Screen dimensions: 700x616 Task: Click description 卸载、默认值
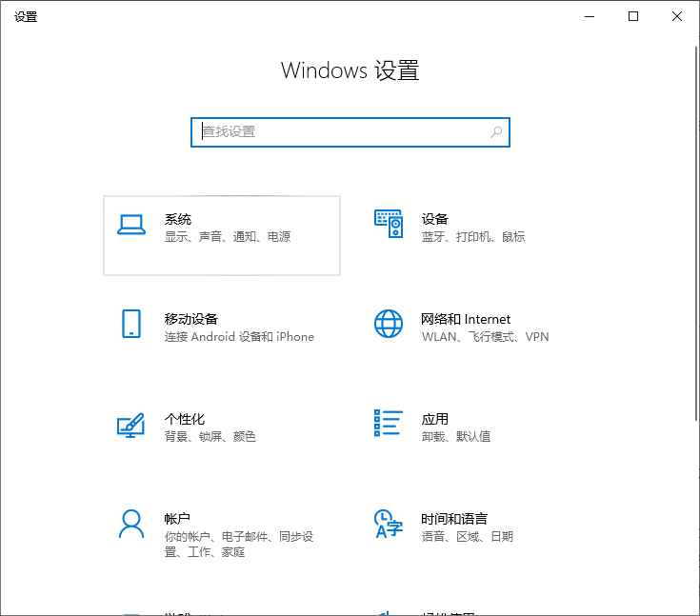tap(456, 437)
